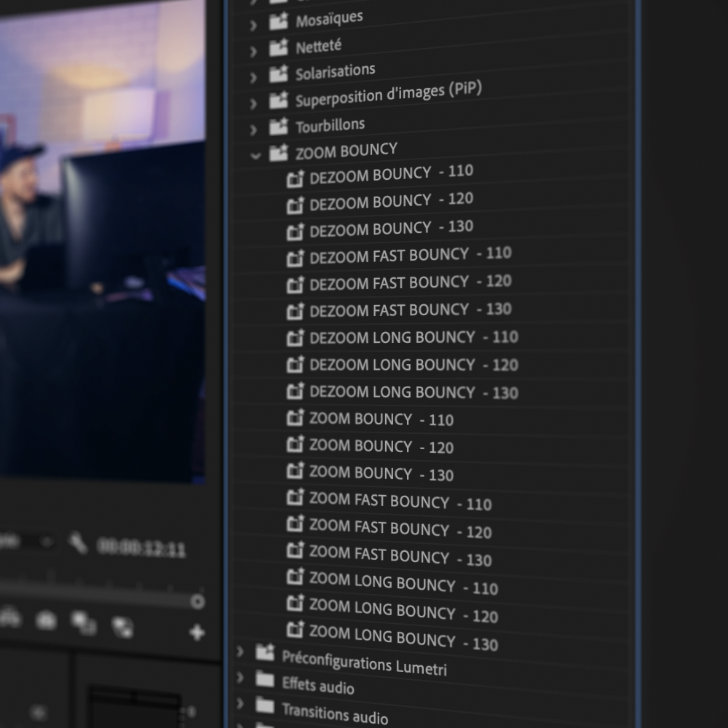Screen dimensions: 728x728
Task: Click the Effets audio folder icon
Action: click(x=265, y=680)
